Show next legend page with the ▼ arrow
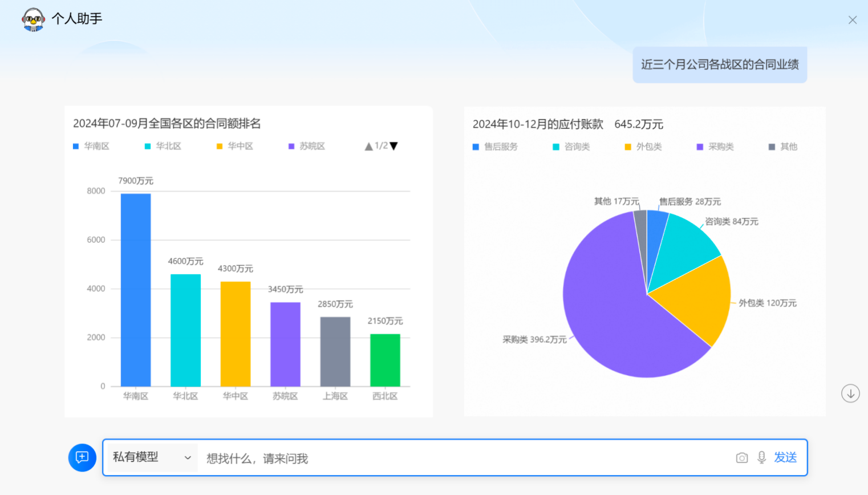The width and height of the screenshot is (868, 495). pos(392,146)
